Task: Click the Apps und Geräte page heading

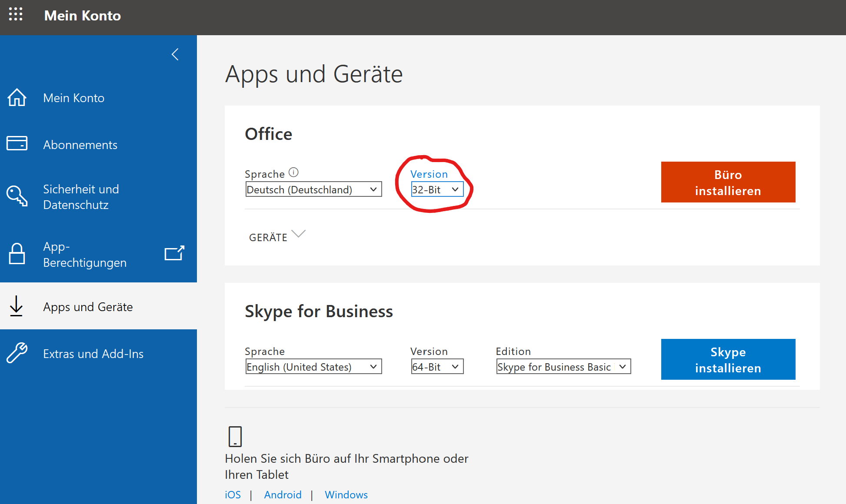Action: click(x=314, y=74)
